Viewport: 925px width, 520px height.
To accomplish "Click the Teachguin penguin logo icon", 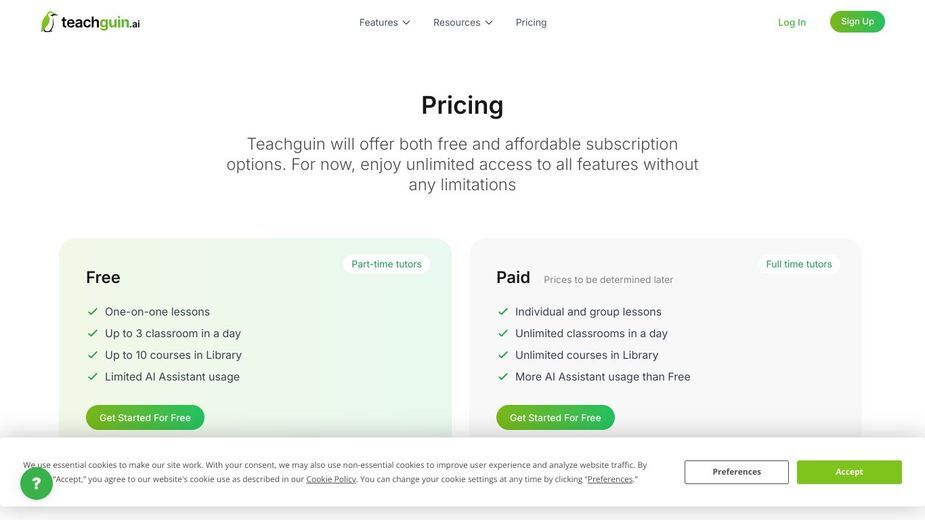I will tap(49, 22).
